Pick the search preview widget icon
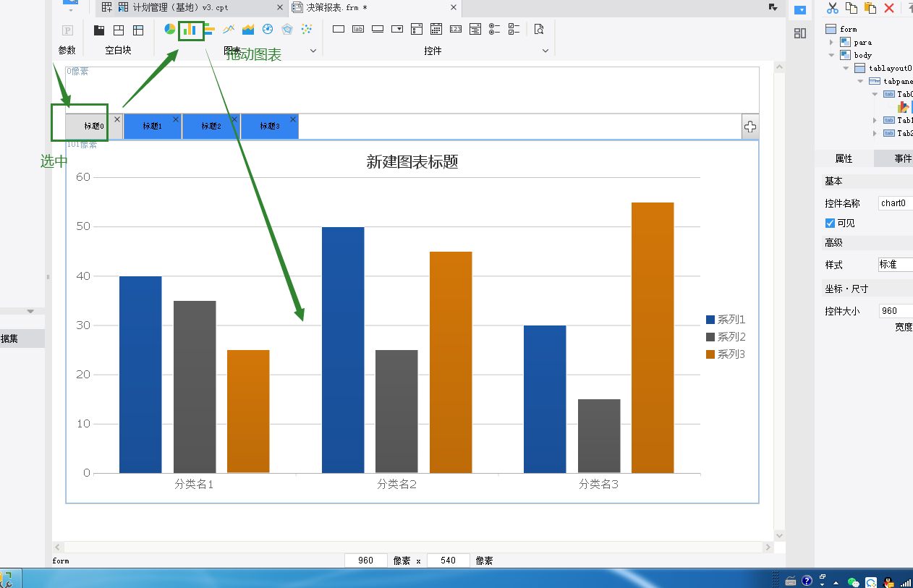 coord(538,30)
